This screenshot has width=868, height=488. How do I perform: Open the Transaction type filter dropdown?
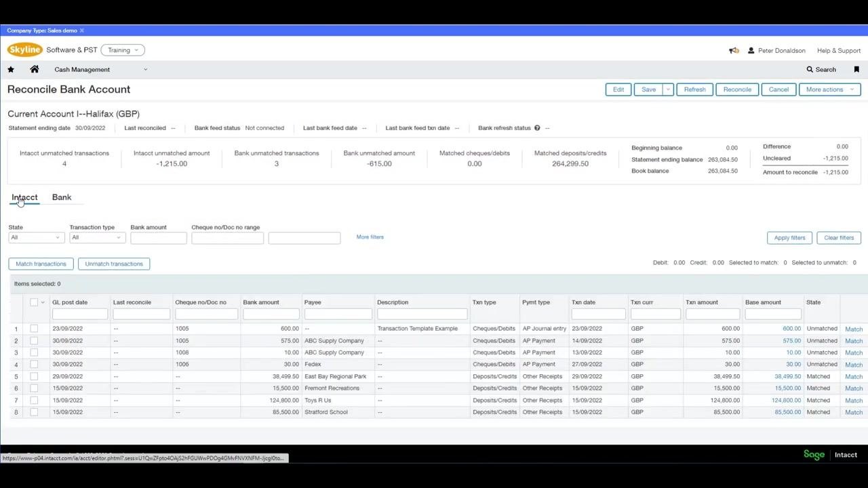click(97, 237)
